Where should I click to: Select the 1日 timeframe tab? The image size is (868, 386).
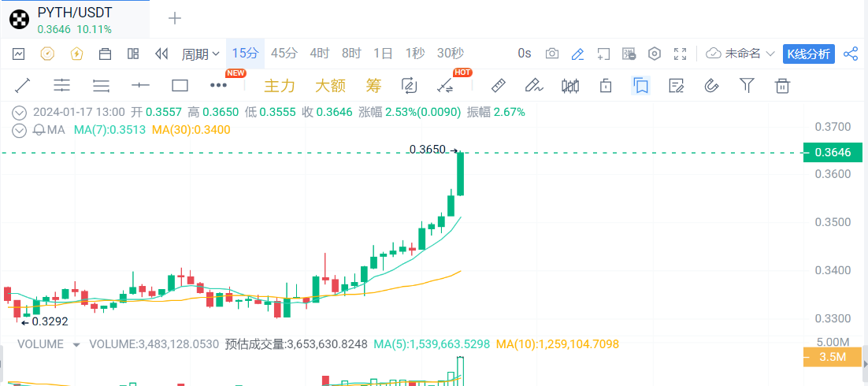point(383,54)
